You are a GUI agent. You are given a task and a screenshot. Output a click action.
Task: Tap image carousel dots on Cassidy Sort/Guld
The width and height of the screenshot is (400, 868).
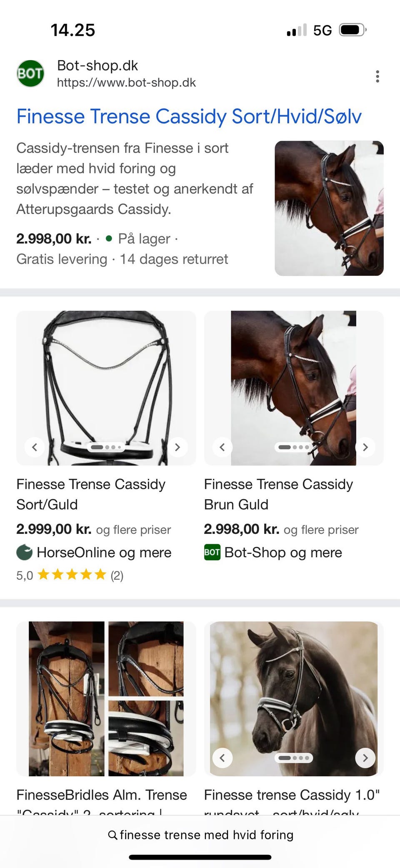[x=106, y=447]
